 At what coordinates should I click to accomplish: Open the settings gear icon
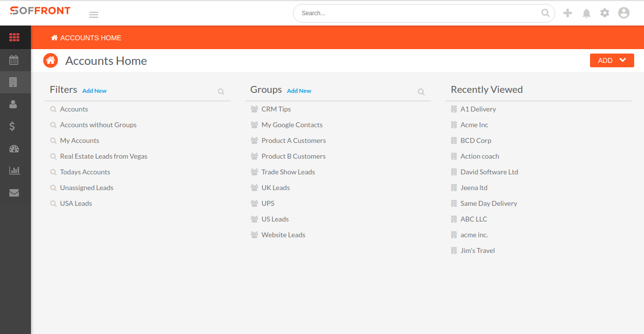[x=605, y=13]
